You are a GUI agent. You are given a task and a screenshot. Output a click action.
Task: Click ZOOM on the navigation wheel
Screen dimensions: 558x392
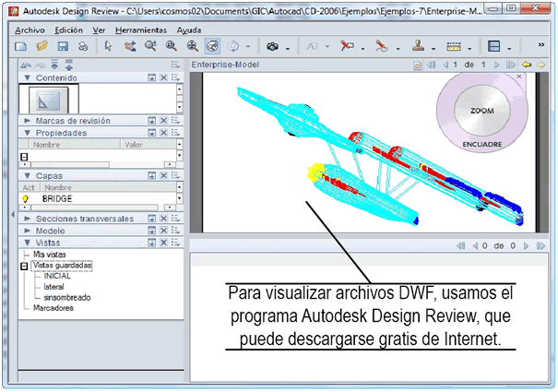(x=482, y=110)
